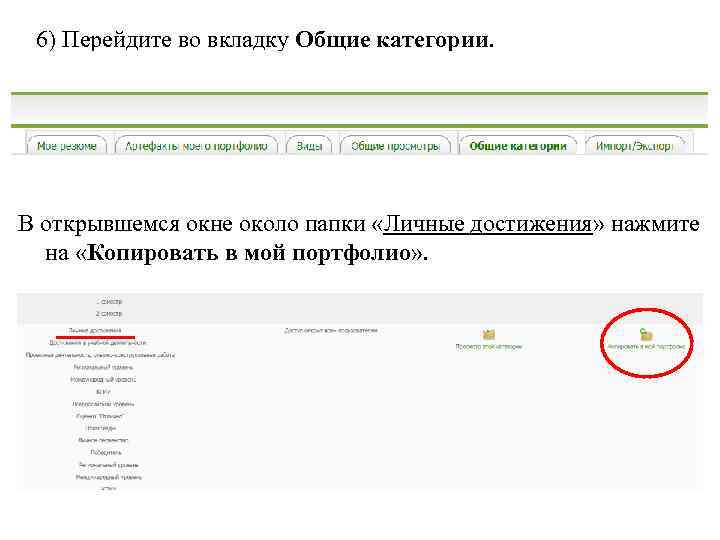Go to Общие просмотры tab
This screenshot has height=540, width=720.
pos(395,146)
